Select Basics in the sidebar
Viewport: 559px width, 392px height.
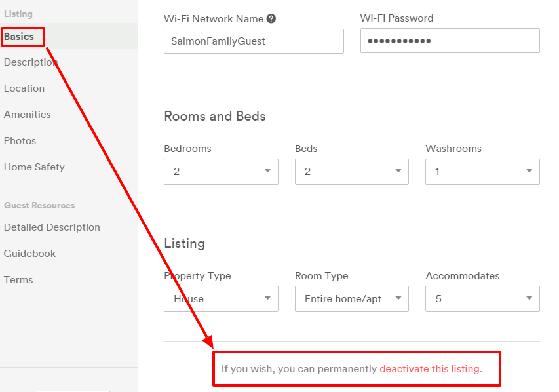point(19,37)
